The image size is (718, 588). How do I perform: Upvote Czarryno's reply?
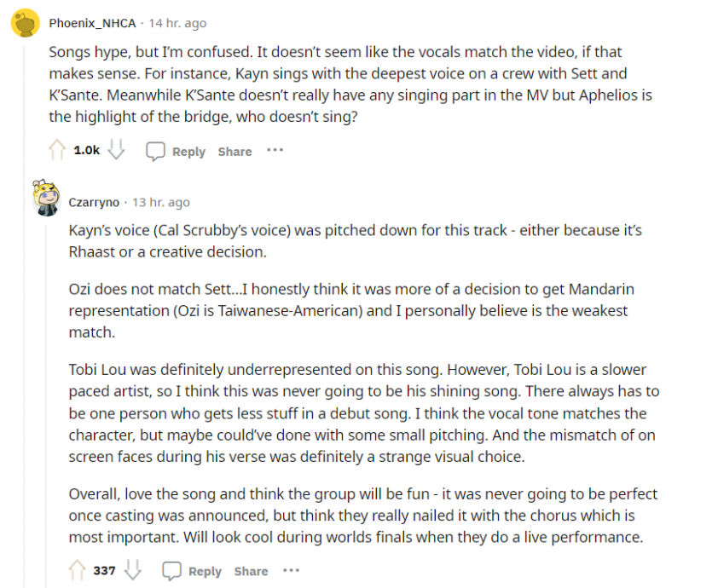[77, 570]
